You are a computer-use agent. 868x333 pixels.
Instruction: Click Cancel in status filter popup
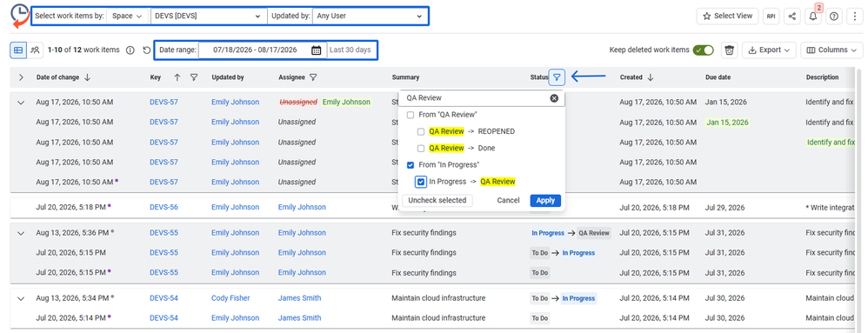coord(508,200)
